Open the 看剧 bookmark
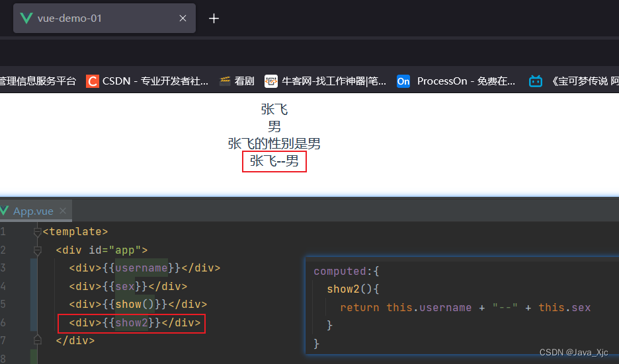Viewport: 619px width, 364px height. 237,81
